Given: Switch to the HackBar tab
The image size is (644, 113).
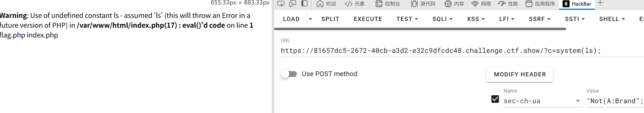Looking at the screenshot, I should [577, 4].
